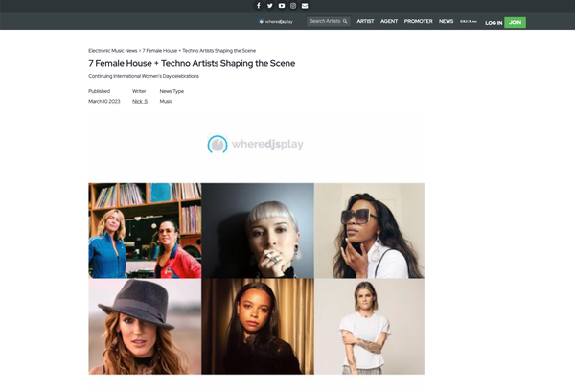Open the Facebook social icon

(259, 6)
